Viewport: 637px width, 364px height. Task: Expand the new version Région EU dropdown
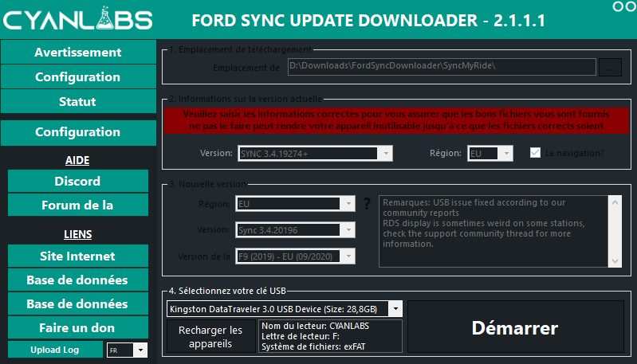point(295,204)
